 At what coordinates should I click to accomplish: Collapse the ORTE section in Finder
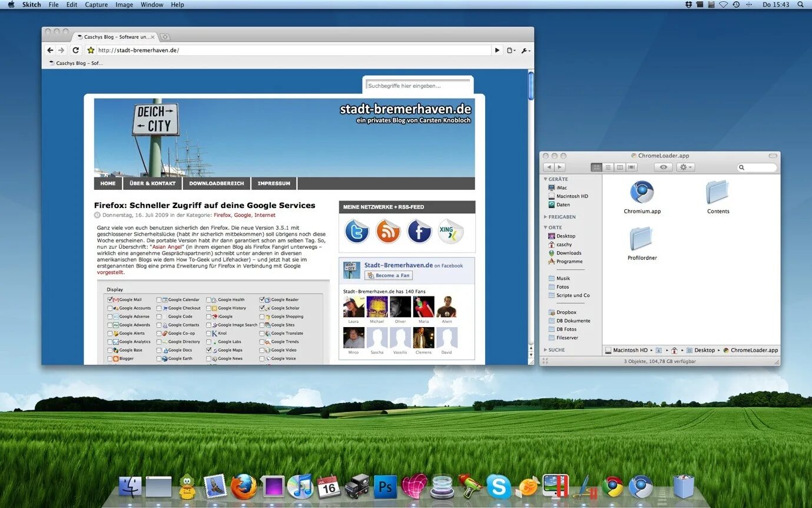click(546, 227)
